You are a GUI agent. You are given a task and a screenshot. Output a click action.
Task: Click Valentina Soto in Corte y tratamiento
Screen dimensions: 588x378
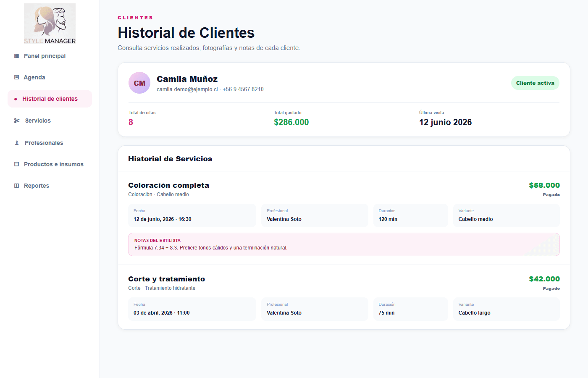coord(284,313)
